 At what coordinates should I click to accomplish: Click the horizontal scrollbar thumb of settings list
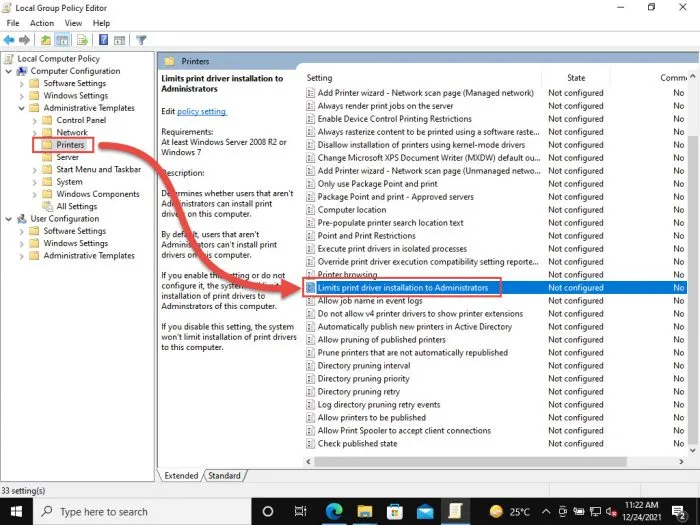tap(471, 462)
